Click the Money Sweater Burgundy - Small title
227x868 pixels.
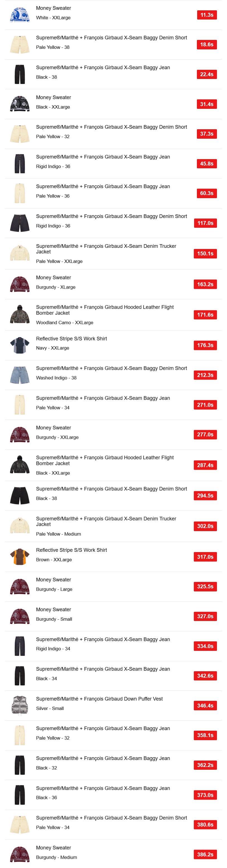(54, 609)
